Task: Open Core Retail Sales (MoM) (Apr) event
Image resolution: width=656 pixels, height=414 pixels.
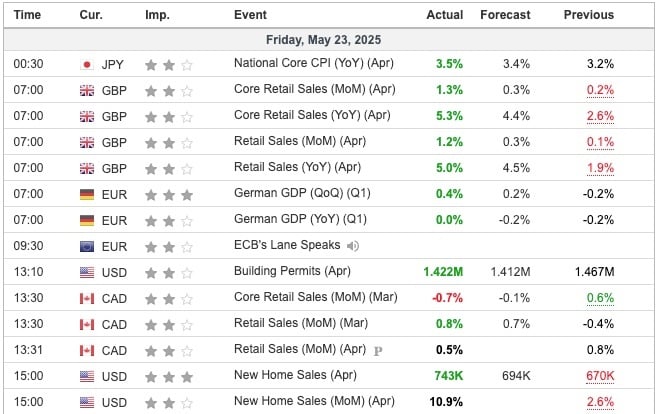Action: point(315,89)
